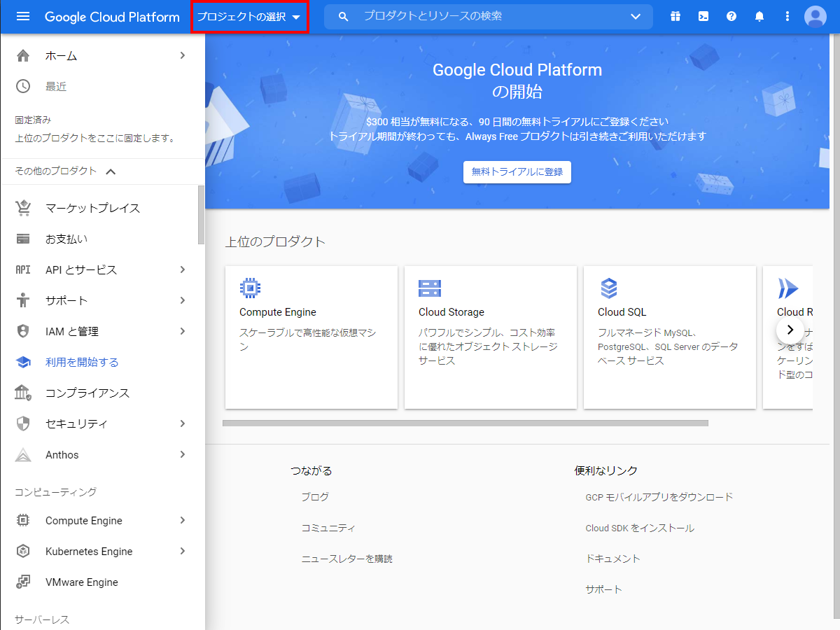Click the API icon in sidebar

23,269
